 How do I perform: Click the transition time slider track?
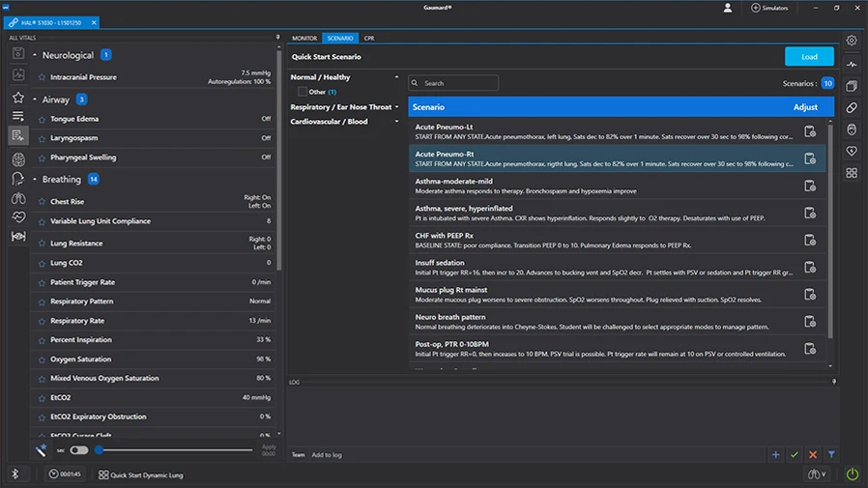point(174,450)
